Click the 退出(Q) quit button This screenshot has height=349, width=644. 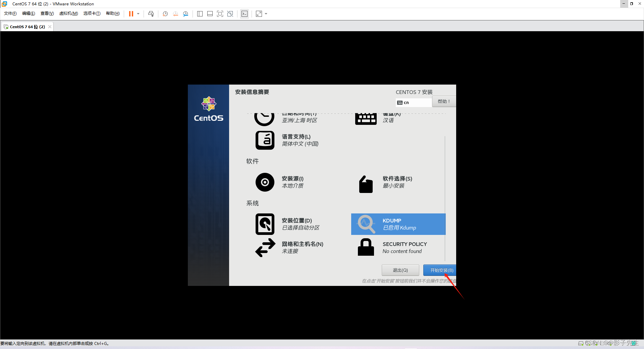400,270
